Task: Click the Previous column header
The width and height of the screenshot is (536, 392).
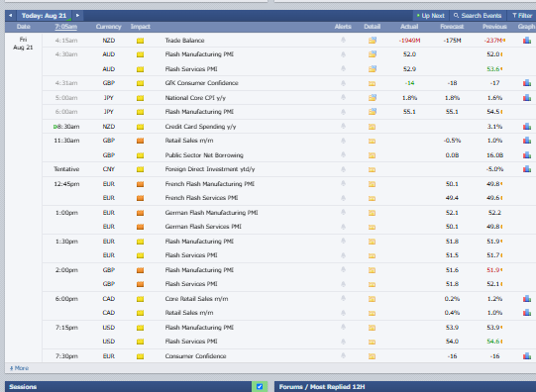Action: pyautogui.click(x=494, y=27)
